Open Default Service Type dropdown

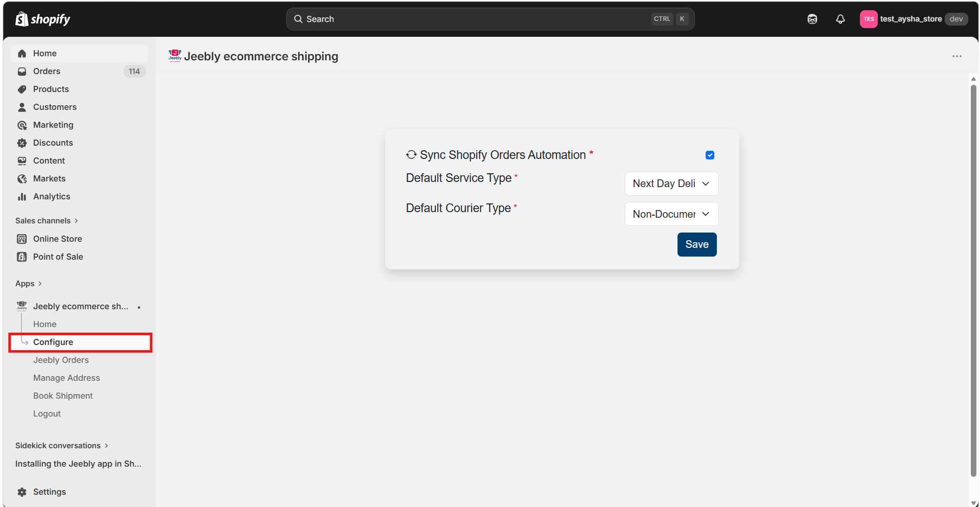tap(671, 183)
